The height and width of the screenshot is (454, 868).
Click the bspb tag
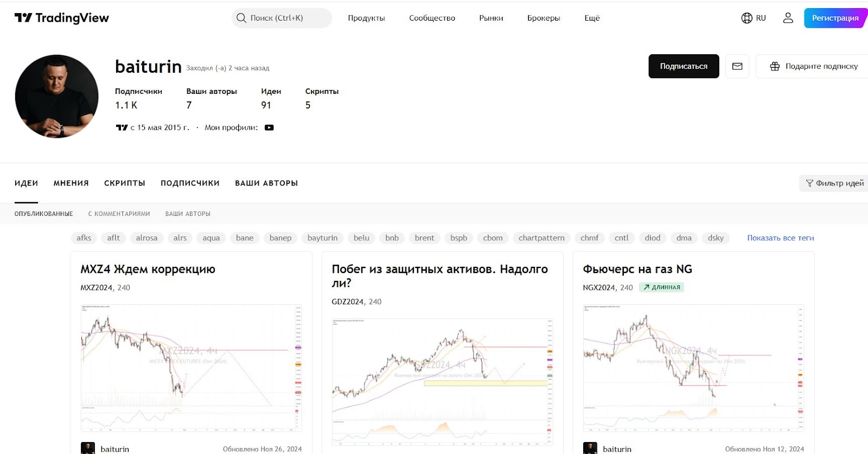[458, 238]
